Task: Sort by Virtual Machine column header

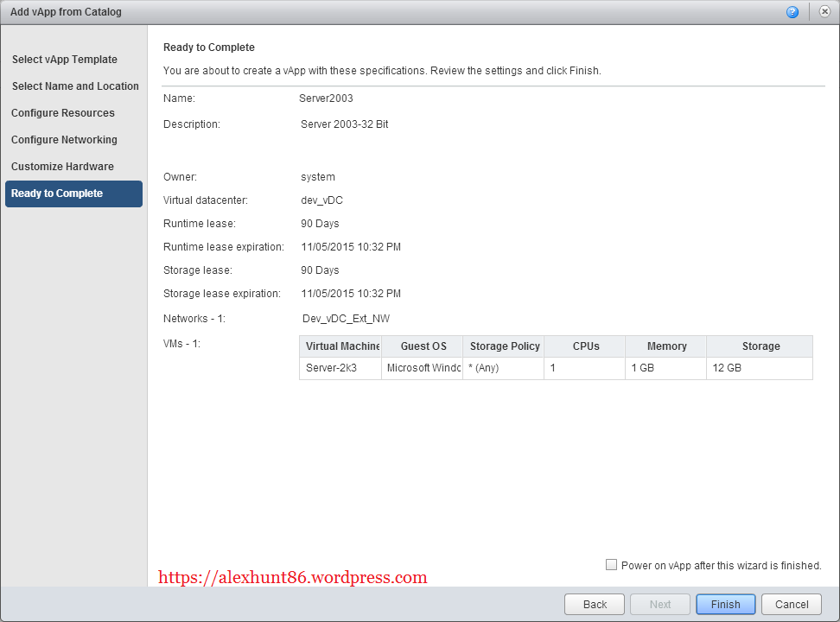Action: [340, 346]
